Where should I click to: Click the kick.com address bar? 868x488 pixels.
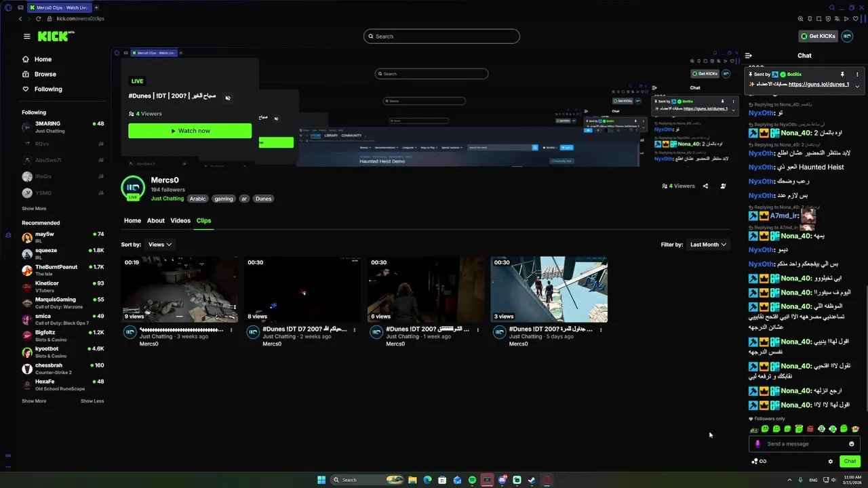point(80,18)
